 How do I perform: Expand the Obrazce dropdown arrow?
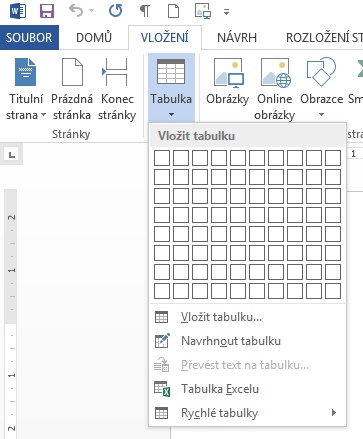point(321,114)
